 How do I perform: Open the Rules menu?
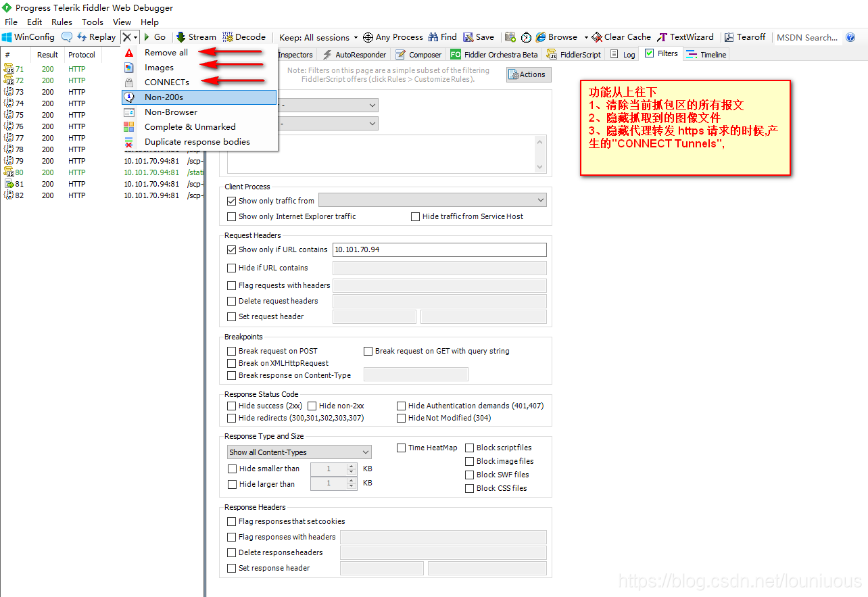pyautogui.click(x=62, y=22)
